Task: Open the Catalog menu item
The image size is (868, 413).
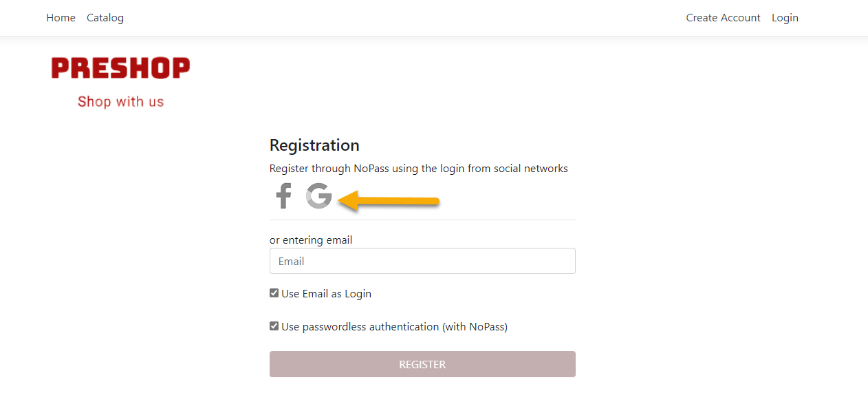Action: click(x=105, y=18)
